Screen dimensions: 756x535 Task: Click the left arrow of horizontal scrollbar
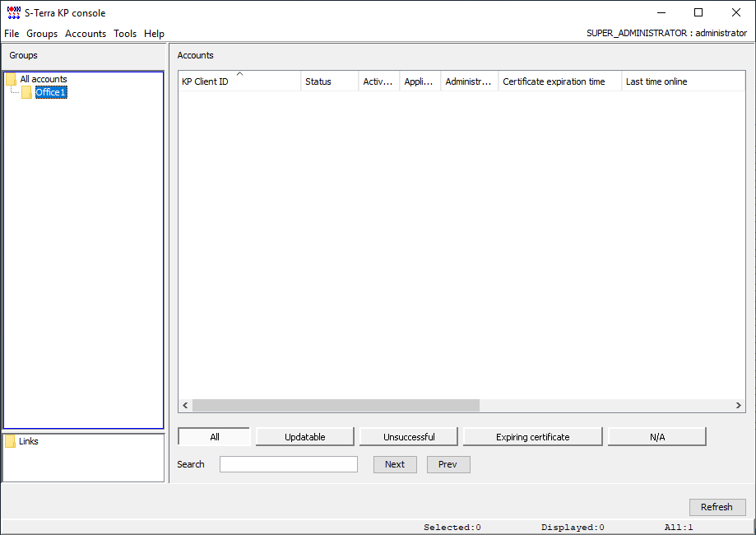(185, 405)
